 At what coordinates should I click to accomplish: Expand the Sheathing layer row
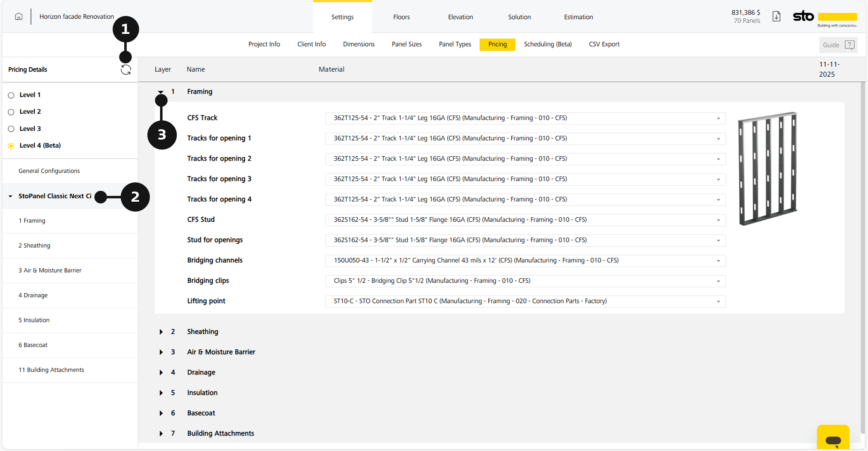point(161,332)
